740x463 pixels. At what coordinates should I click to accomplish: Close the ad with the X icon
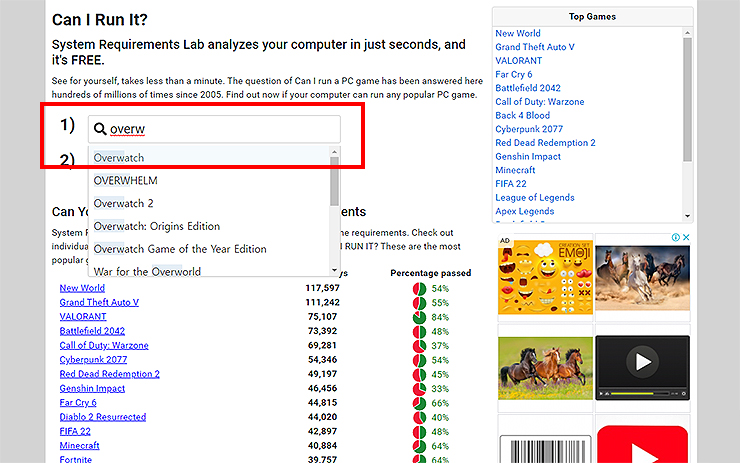[x=686, y=237]
